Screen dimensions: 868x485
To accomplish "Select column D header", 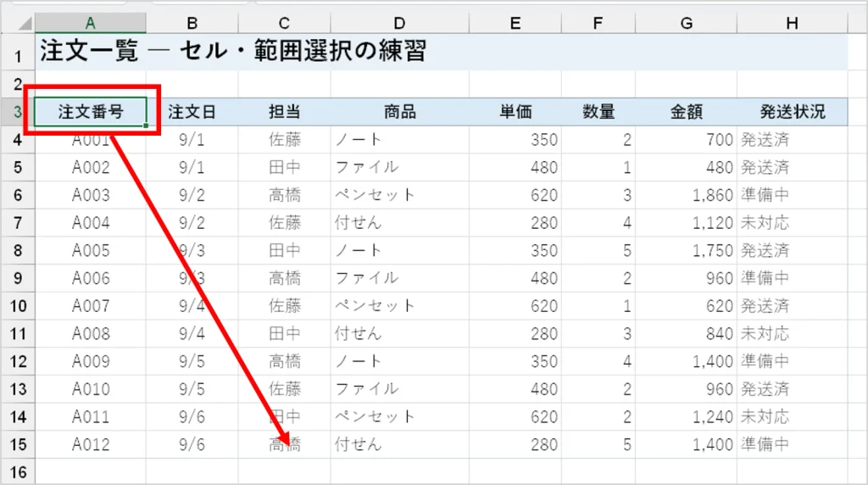I will [x=400, y=23].
